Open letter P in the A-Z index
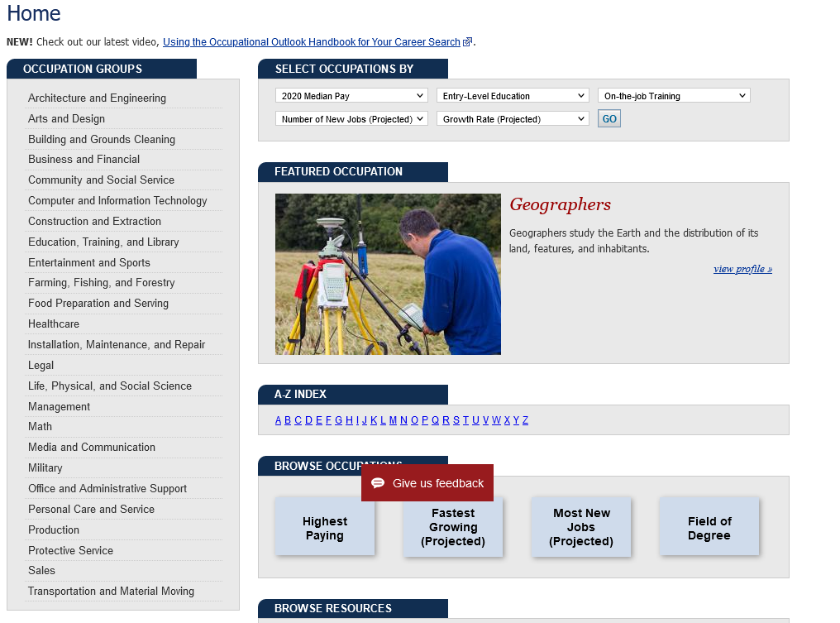 tap(425, 420)
